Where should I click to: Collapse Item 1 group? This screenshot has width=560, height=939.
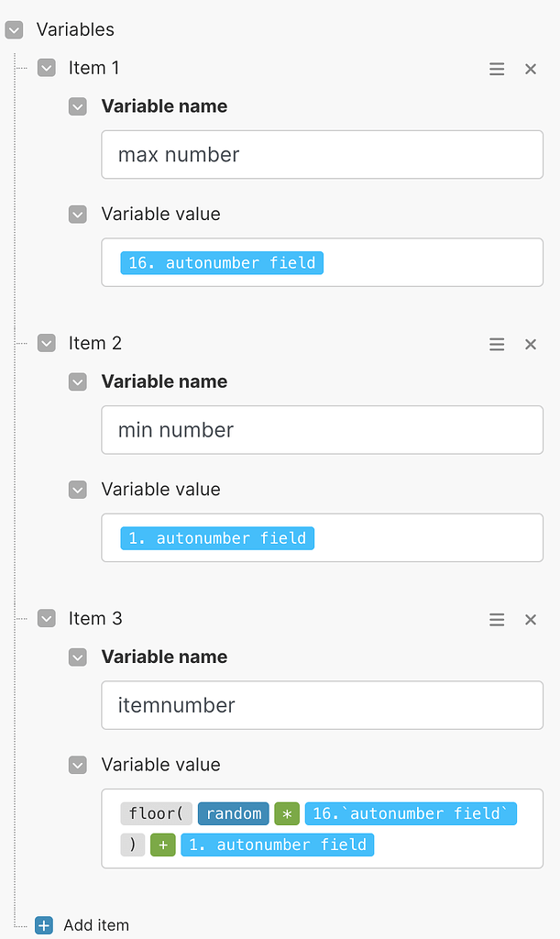[x=46, y=68]
